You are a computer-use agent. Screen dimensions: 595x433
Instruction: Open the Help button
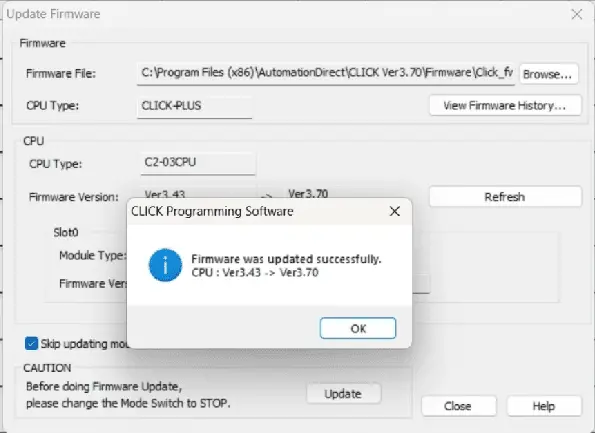click(544, 406)
